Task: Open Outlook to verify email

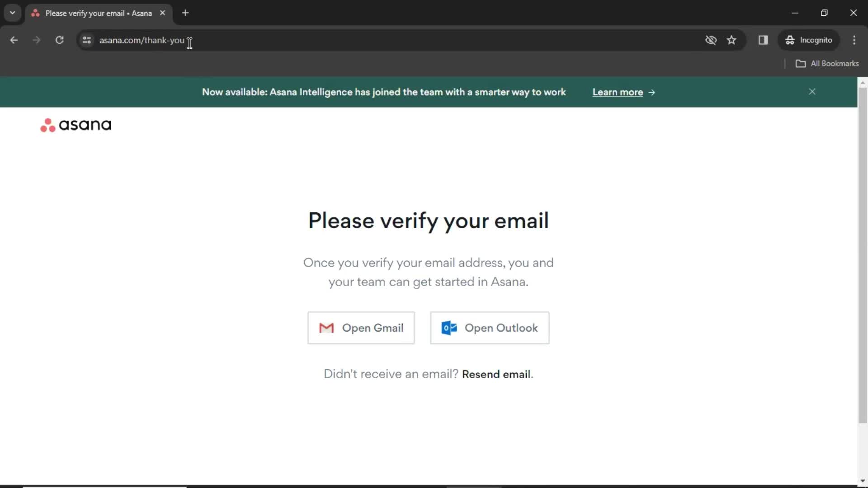Action: click(x=490, y=328)
